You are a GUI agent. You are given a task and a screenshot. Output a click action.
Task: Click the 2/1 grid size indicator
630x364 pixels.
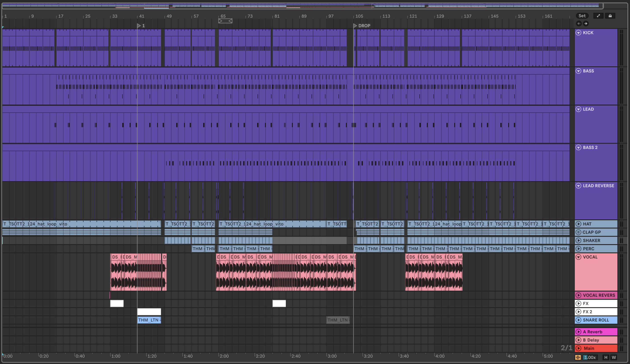[x=566, y=348]
